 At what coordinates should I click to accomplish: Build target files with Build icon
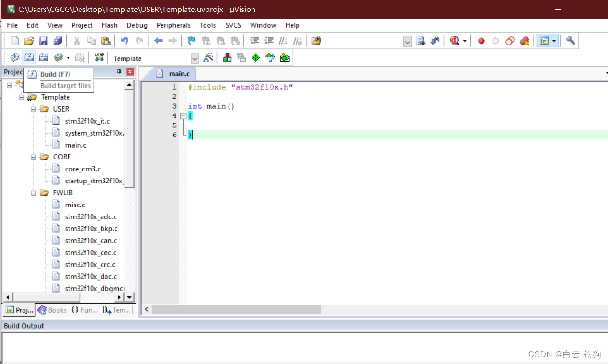29,57
